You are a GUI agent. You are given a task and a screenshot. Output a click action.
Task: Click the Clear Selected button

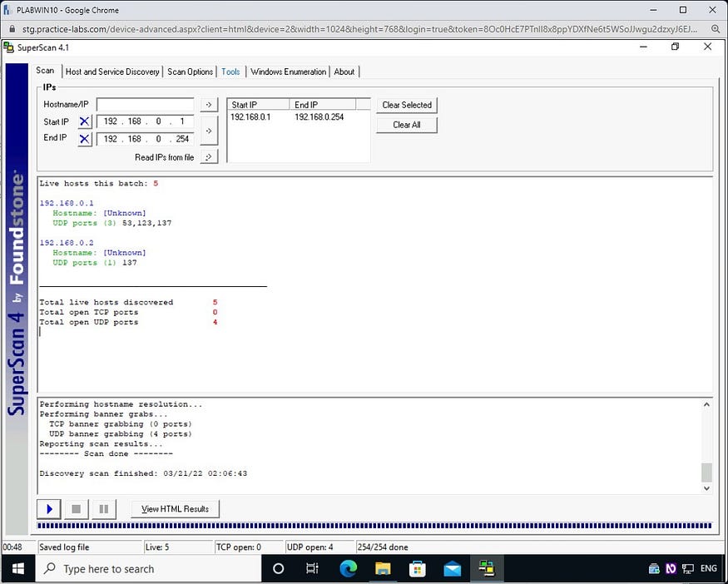click(x=407, y=105)
